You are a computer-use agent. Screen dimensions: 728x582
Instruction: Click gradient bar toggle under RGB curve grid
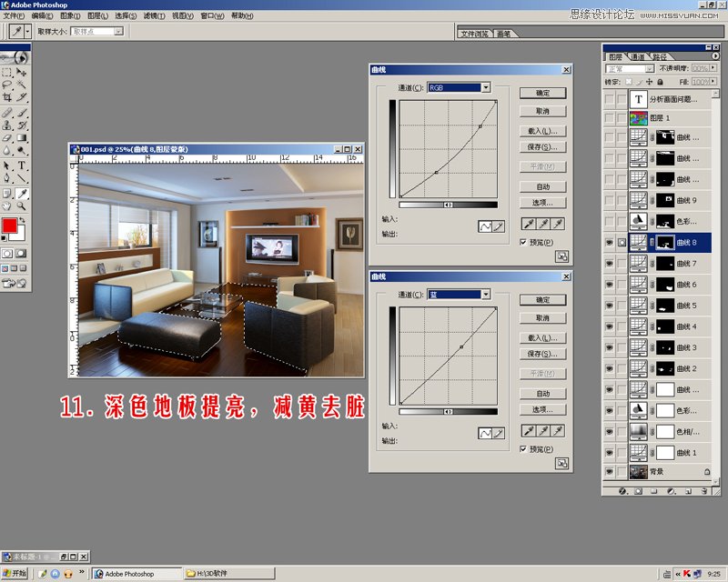point(448,205)
